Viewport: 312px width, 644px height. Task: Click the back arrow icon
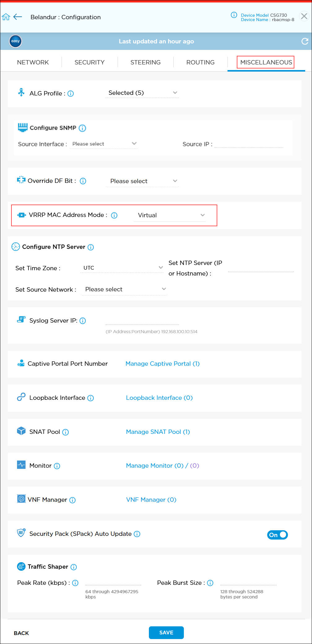point(18,17)
